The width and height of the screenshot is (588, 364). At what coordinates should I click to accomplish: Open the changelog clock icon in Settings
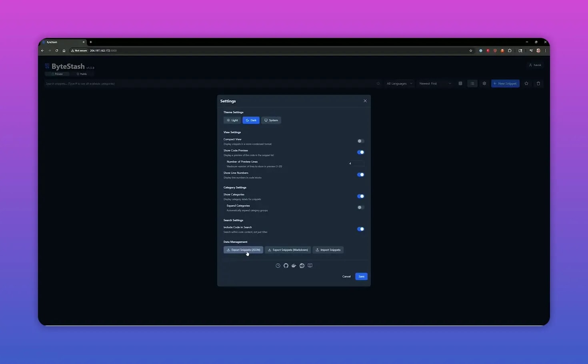(x=278, y=266)
